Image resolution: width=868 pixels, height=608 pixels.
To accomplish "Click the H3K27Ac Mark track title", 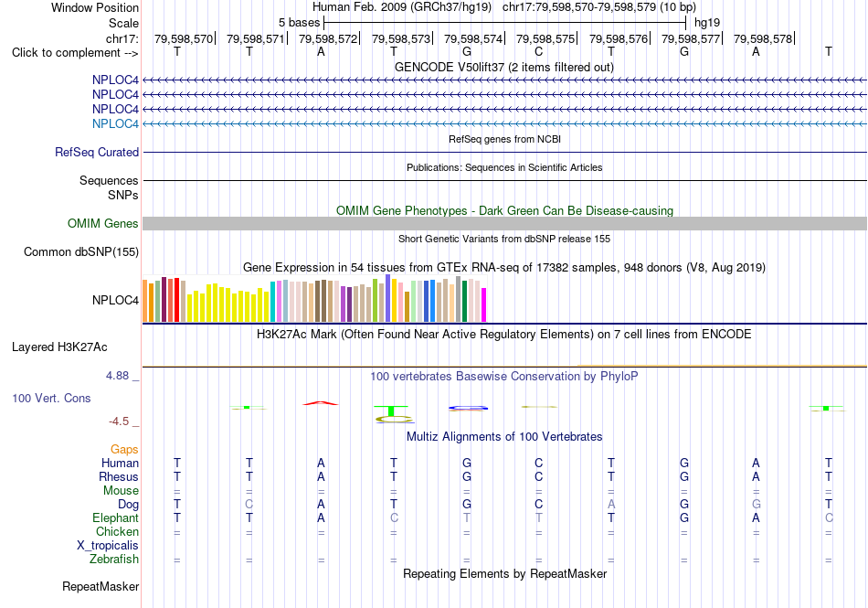I will [504, 334].
